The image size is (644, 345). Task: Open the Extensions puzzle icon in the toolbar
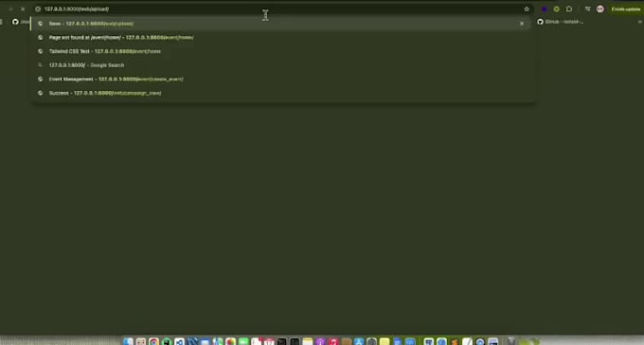point(569,9)
